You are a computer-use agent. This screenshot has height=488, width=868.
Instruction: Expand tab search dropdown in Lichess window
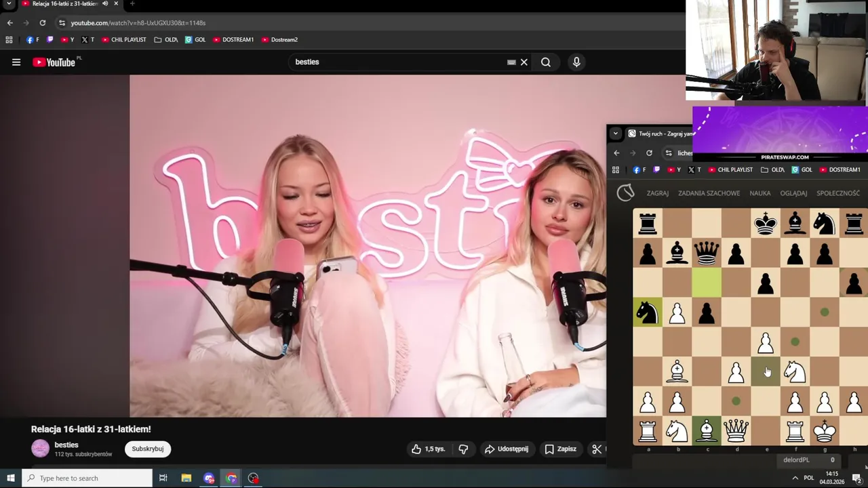pyautogui.click(x=615, y=134)
